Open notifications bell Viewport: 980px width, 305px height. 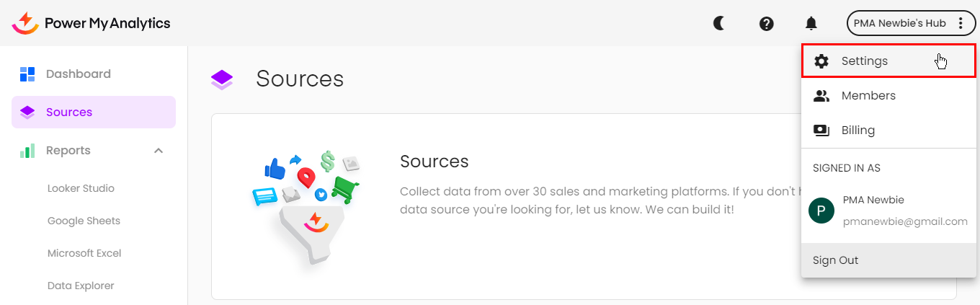811,24
